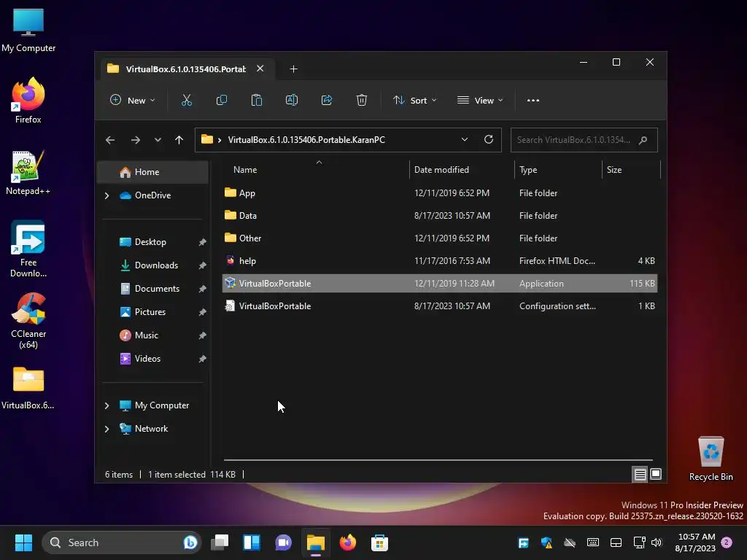Select the CCleaner (x64) desktop icon
The width and height of the screenshot is (747, 560).
point(28,321)
